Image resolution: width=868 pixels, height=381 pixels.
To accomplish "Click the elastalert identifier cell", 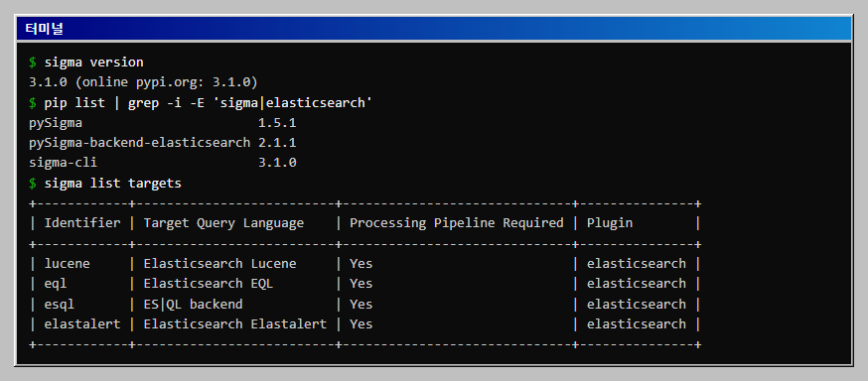I will click(x=81, y=324).
